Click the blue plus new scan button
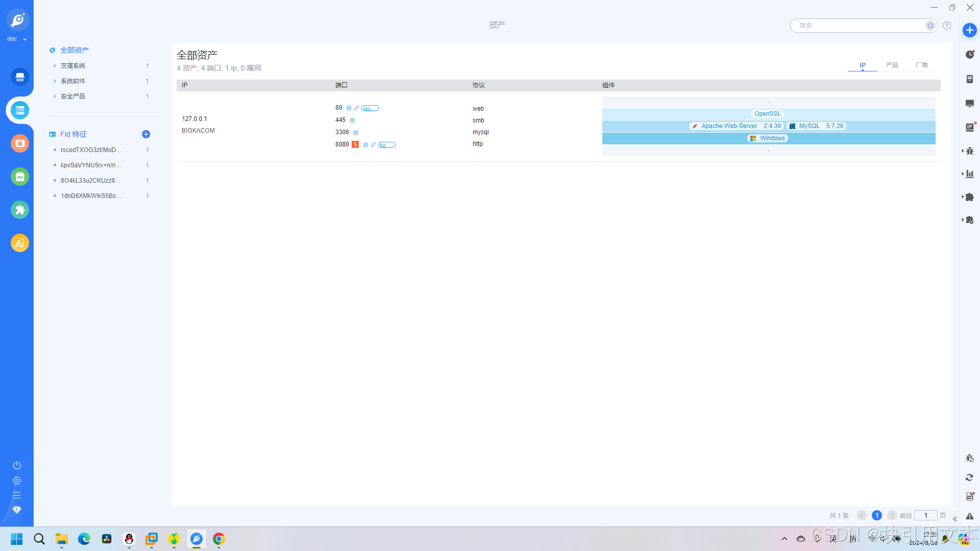The height and width of the screenshot is (551, 980). click(969, 30)
